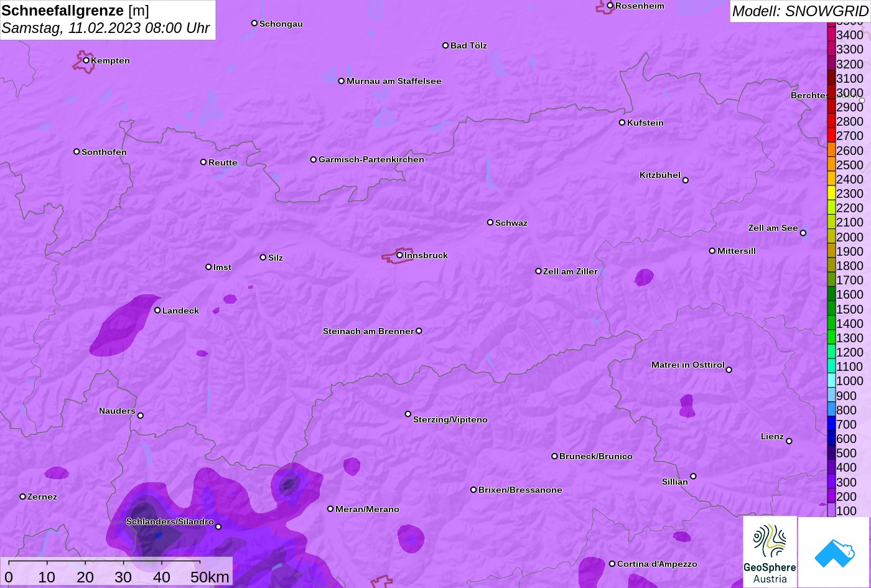
Task: Select the Zell am See marker
Action: coord(803,233)
